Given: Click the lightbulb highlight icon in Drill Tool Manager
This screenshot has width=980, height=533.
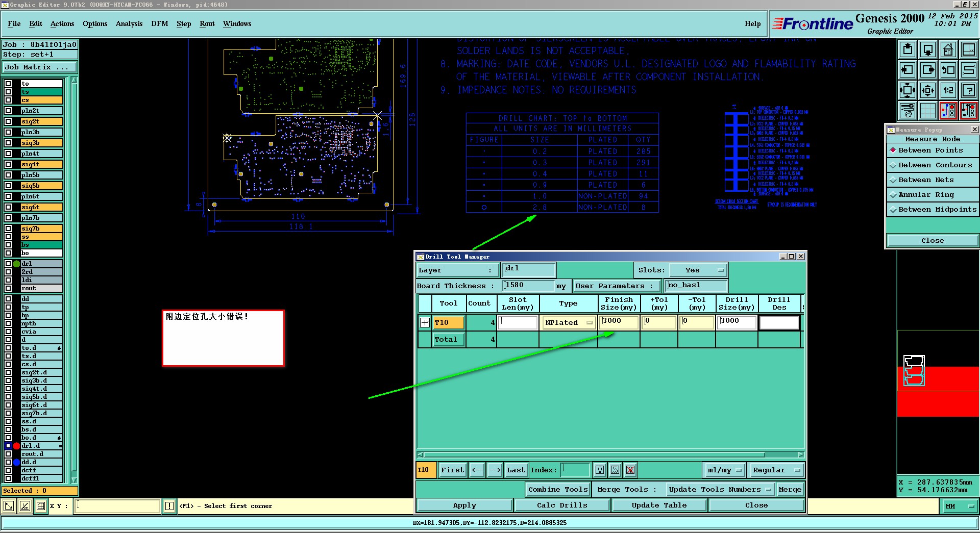Looking at the screenshot, I should coord(600,470).
